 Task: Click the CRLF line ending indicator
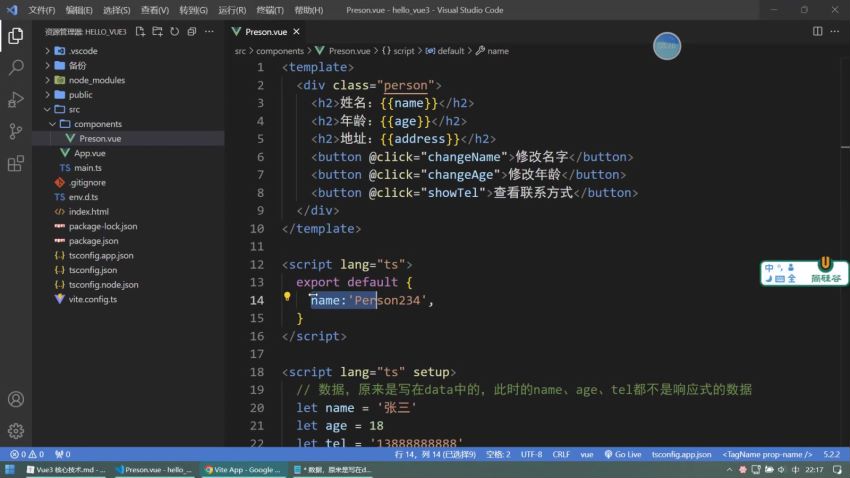(561, 454)
